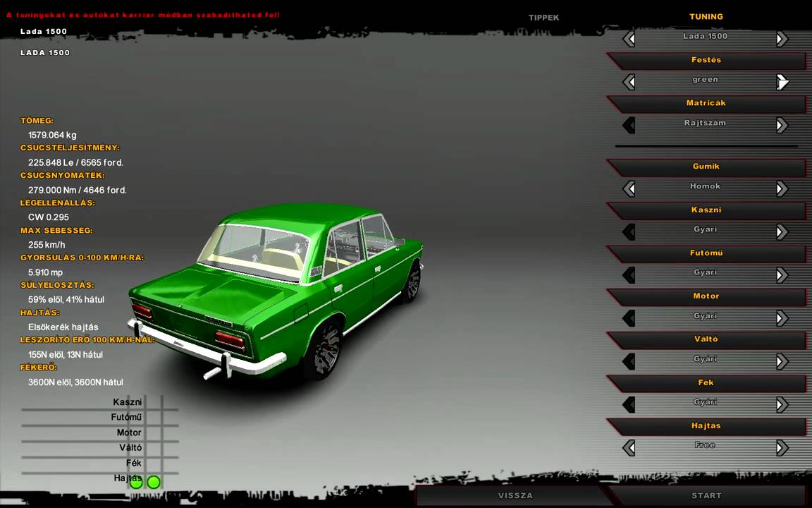Click right arrow beside Hajtás Free value
This screenshot has height=508, width=812.
click(782, 447)
